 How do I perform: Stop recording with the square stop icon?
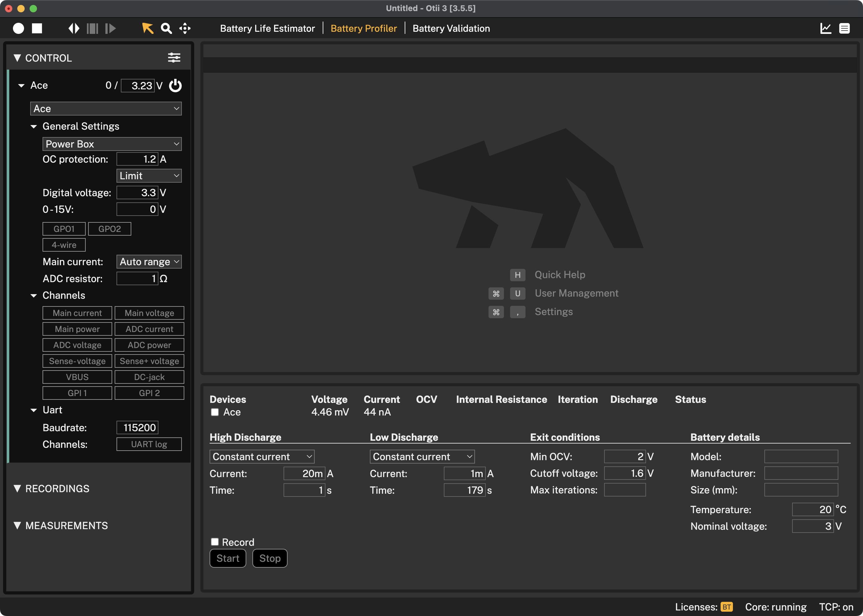(37, 28)
